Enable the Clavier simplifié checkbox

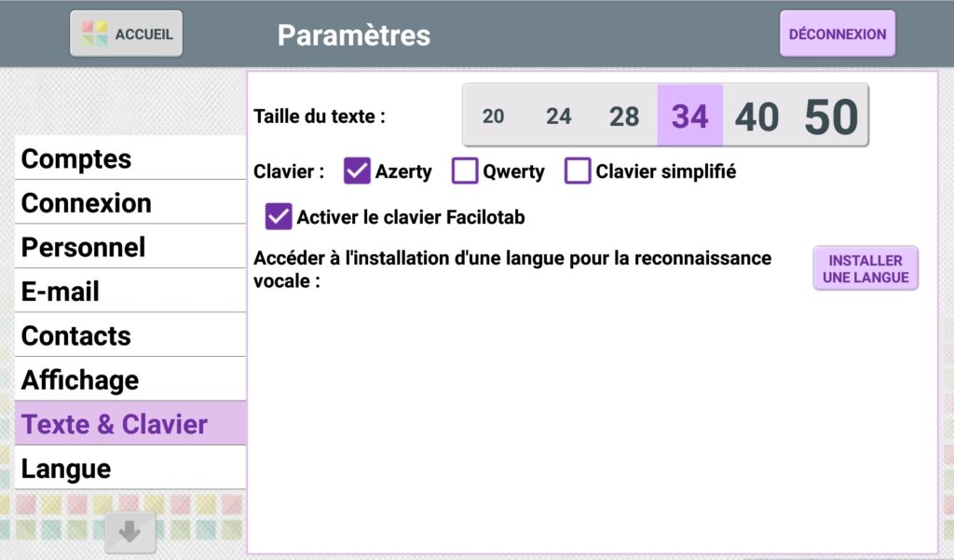579,171
